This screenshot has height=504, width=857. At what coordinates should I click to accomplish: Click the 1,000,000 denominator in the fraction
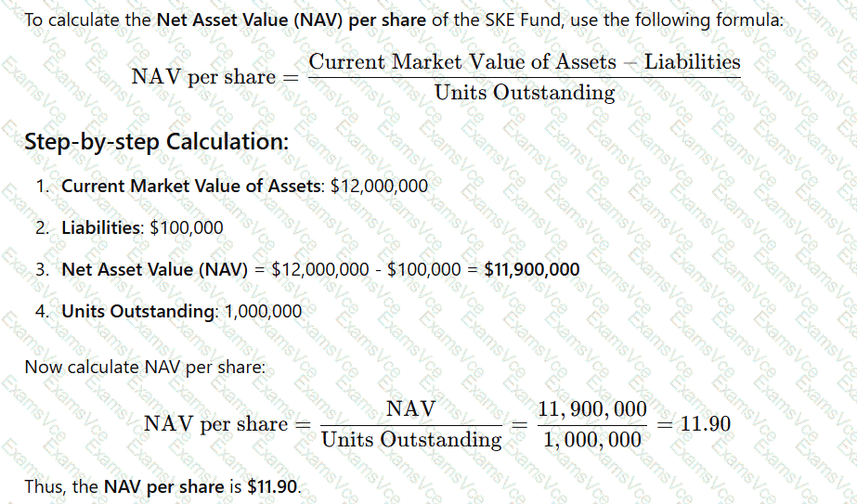tap(592, 440)
